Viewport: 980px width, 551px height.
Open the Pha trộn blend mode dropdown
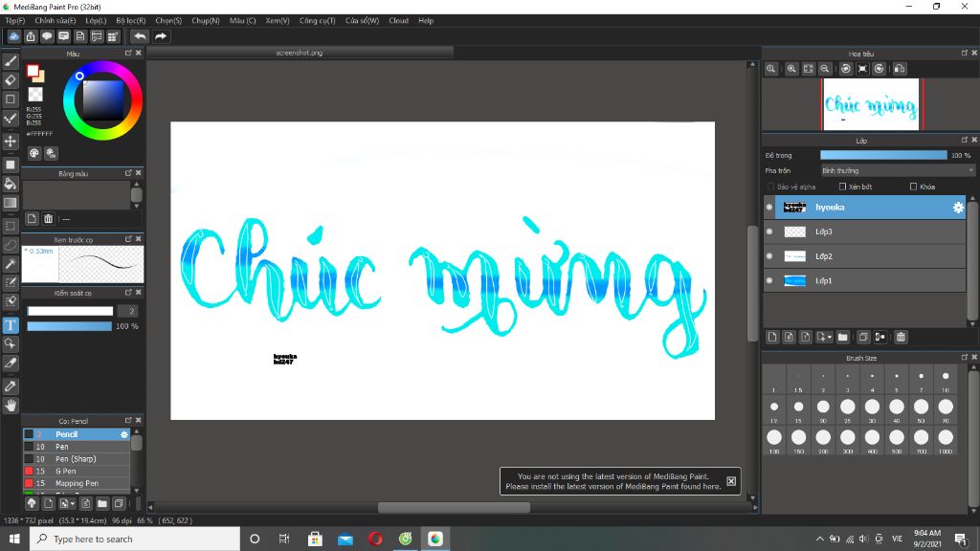click(898, 170)
